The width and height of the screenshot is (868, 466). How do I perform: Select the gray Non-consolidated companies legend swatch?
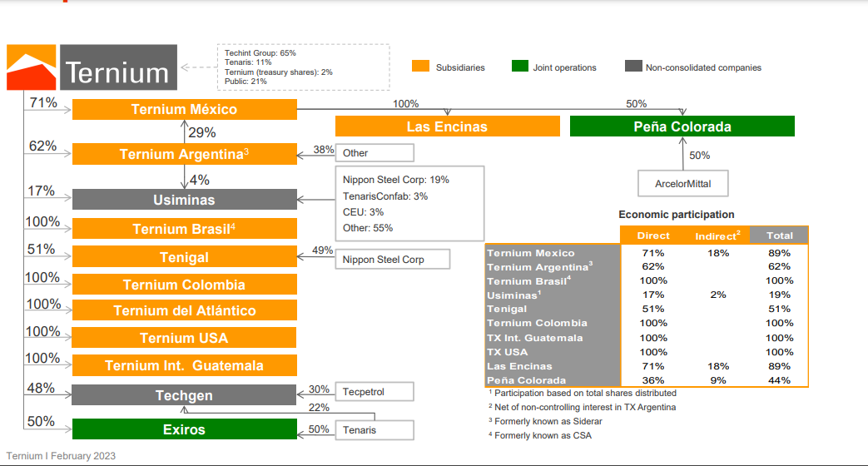(633, 67)
